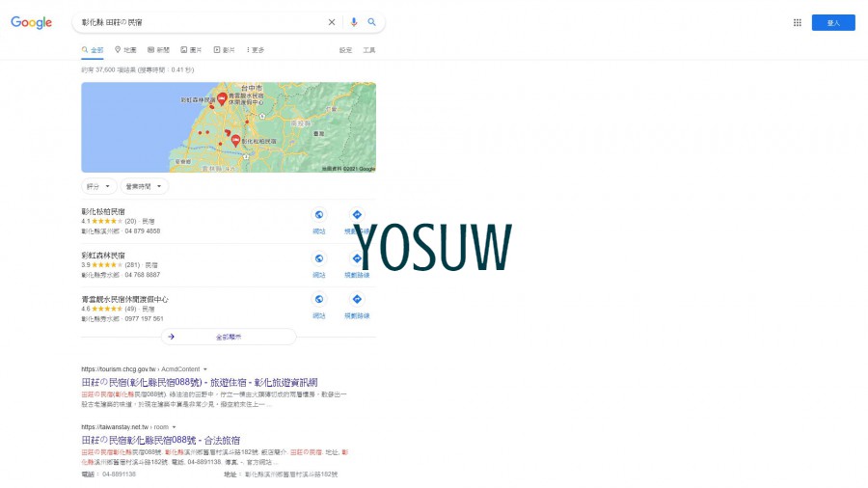Click the map preview of Changhua area
The width and height of the screenshot is (868, 488).
tap(229, 127)
